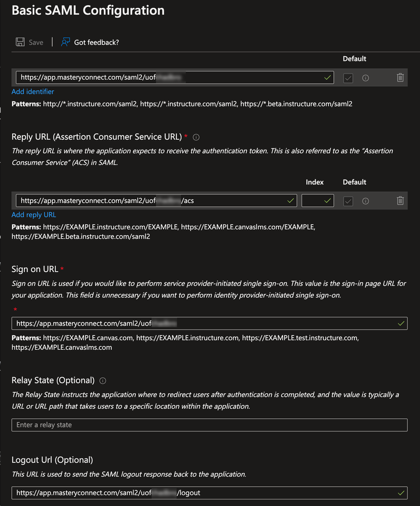This screenshot has height=506, width=420.
Task: Click the Sign on URL input field
Action: pos(203,323)
